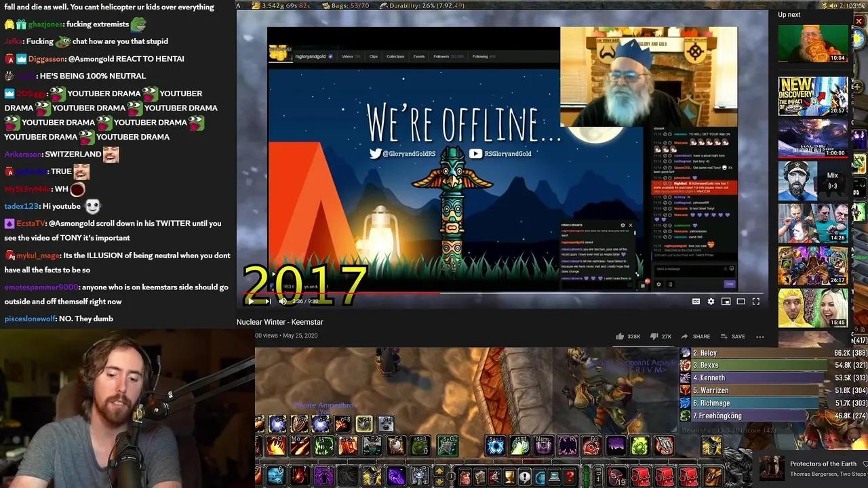Open the Halo 1:00:00 video thumbnail
868x488 pixels.
812,138
